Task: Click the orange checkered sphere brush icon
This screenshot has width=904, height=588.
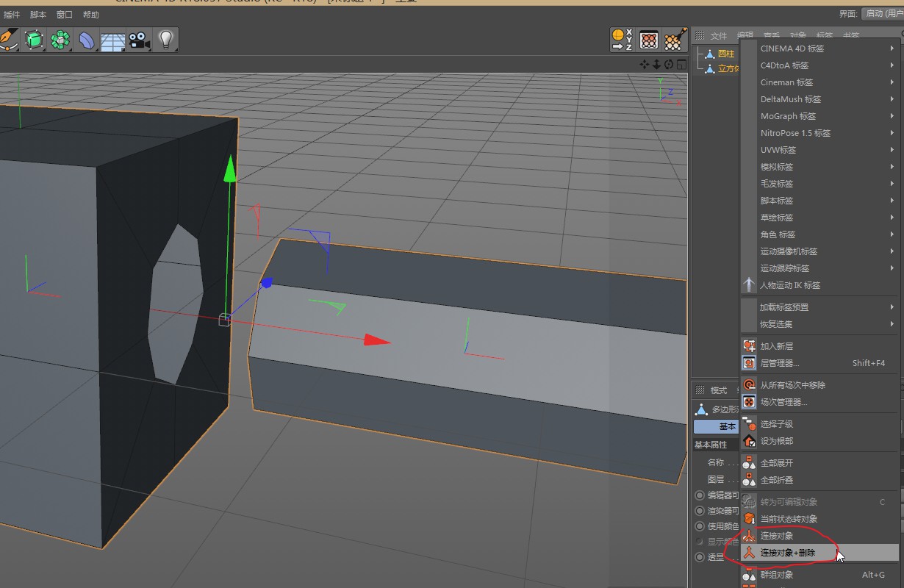Action: point(675,40)
